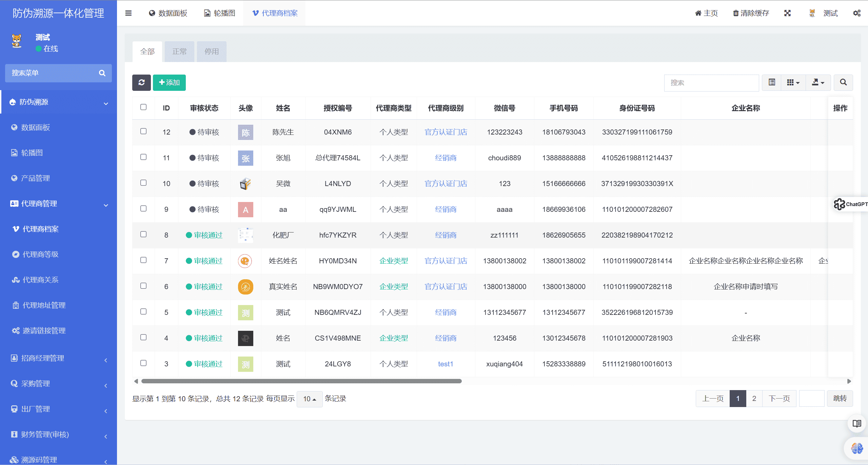
Task: Check the checkbox for row ID 11
Action: [143, 157]
